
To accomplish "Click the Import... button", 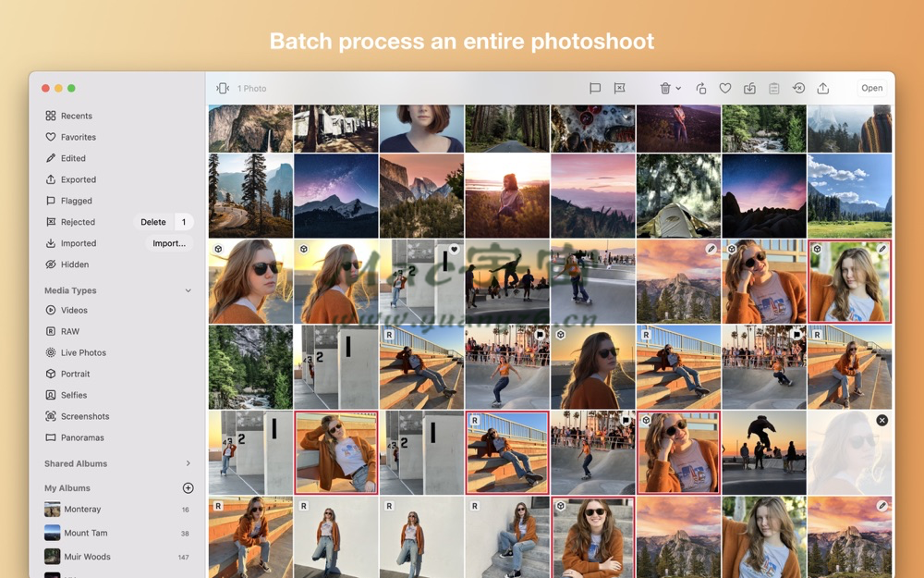I will pyautogui.click(x=169, y=243).
